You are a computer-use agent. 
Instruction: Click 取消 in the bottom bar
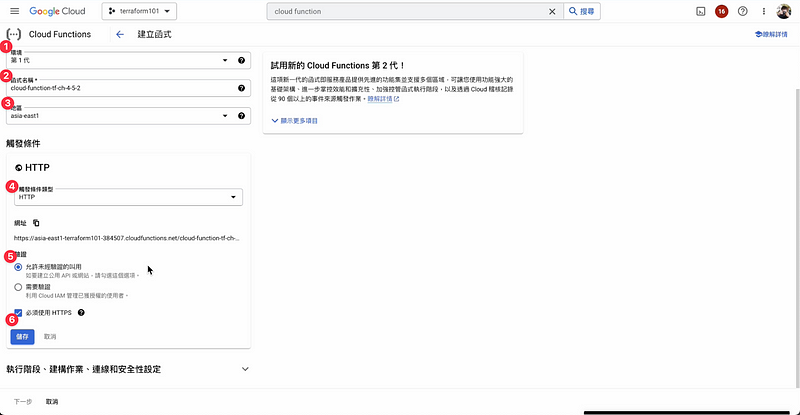point(52,402)
